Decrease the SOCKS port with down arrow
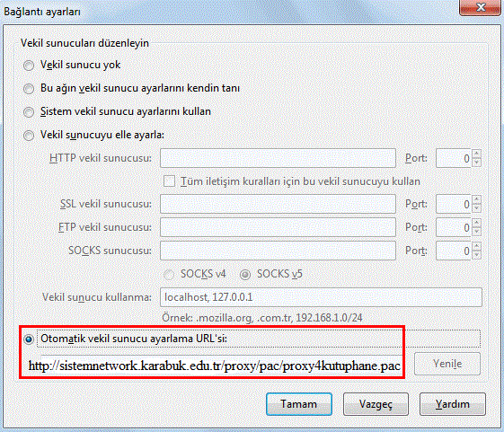 coord(477,255)
